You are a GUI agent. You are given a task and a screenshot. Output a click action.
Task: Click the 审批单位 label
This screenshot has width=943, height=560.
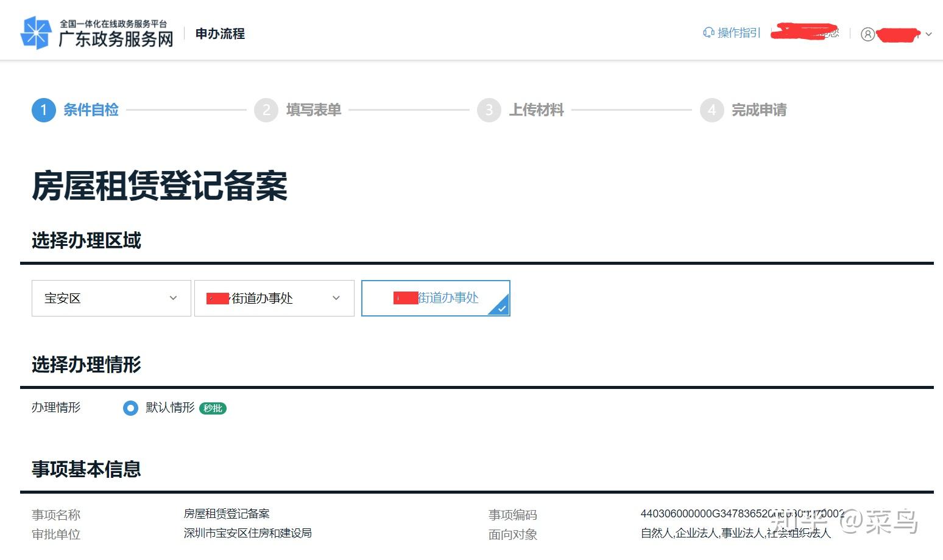(56, 534)
